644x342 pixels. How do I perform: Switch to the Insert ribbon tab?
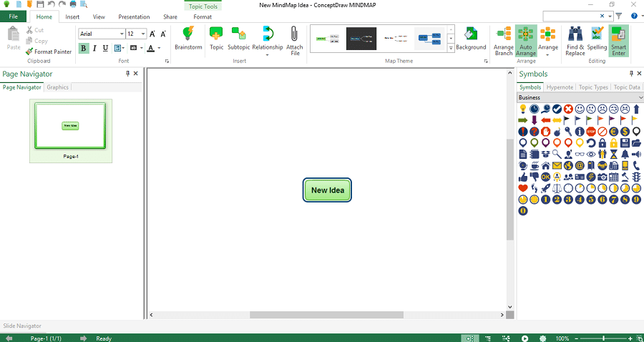click(x=72, y=17)
